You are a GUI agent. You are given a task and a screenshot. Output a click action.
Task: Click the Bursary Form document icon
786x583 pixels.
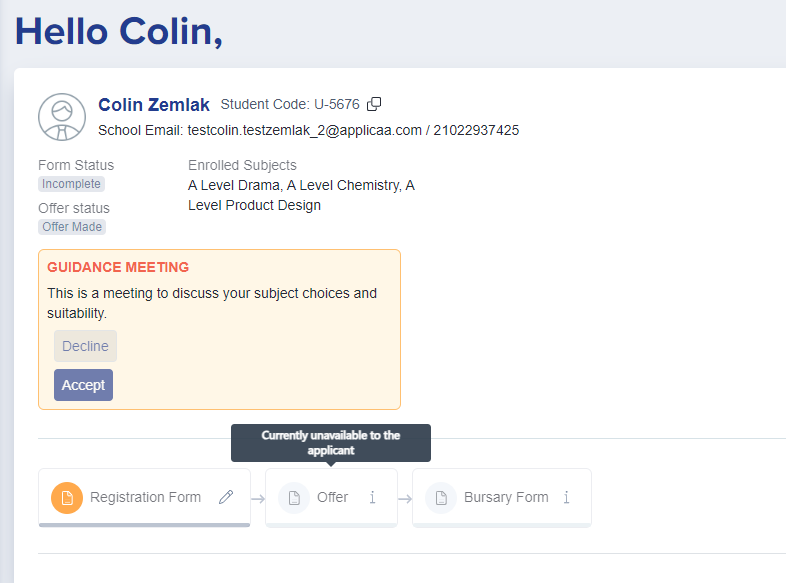coord(441,498)
